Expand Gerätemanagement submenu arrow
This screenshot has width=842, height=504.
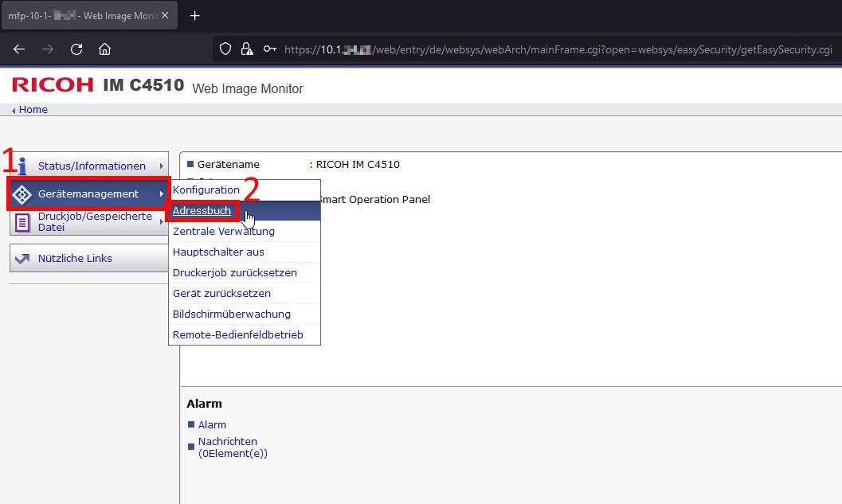click(161, 193)
